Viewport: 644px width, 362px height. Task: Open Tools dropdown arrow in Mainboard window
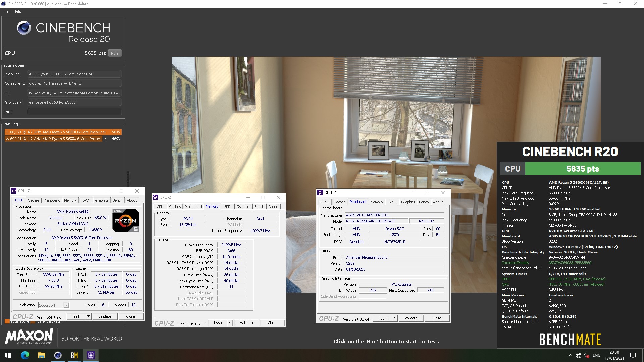click(x=394, y=318)
